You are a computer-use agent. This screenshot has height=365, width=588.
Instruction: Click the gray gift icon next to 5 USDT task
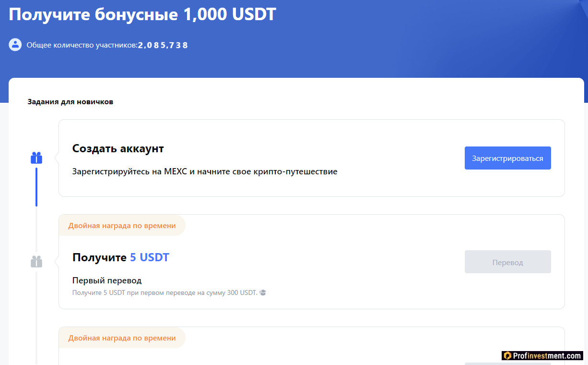point(36,261)
